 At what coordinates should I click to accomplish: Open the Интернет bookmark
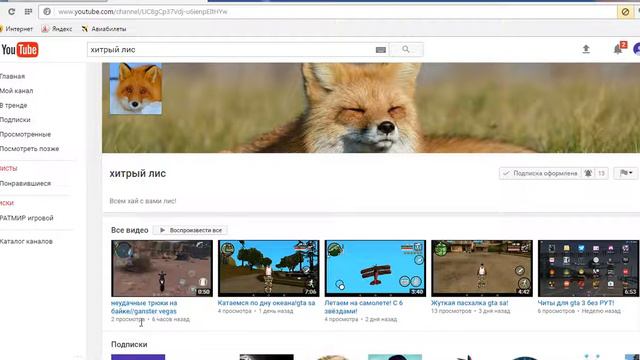[x=16, y=29]
